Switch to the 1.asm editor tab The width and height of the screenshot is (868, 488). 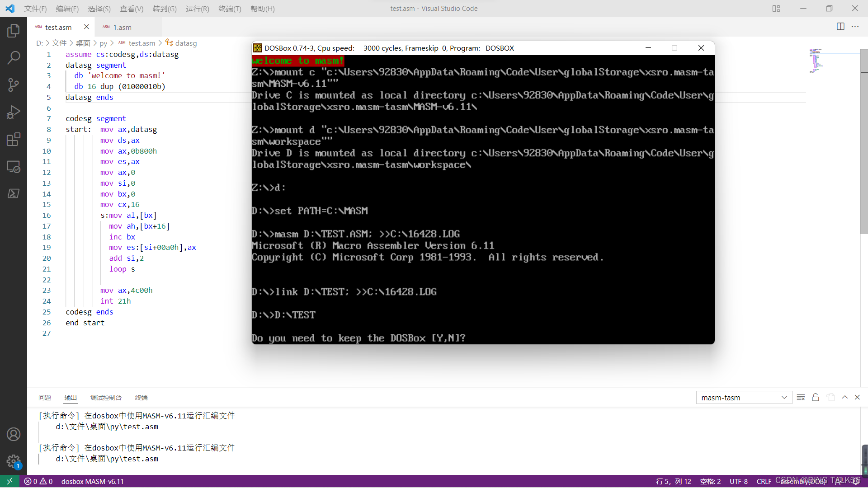(122, 27)
